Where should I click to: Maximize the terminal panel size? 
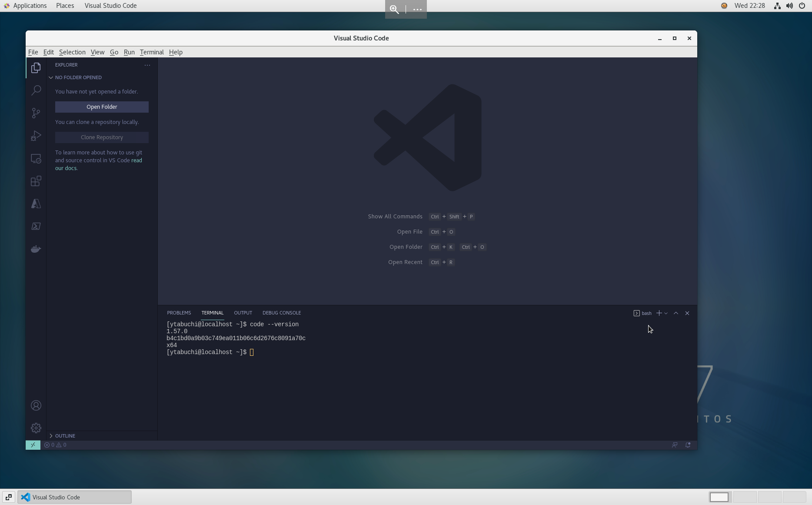click(x=676, y=313)
